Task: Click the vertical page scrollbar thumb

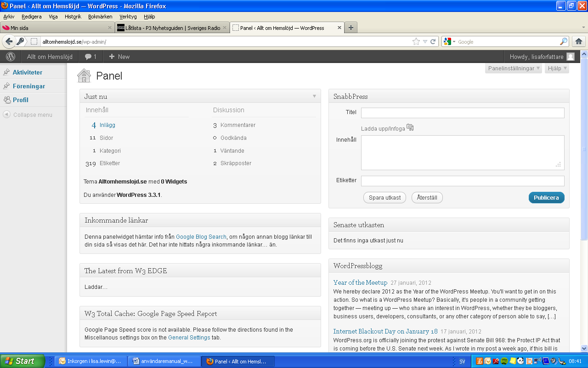Action: point(584,149)
